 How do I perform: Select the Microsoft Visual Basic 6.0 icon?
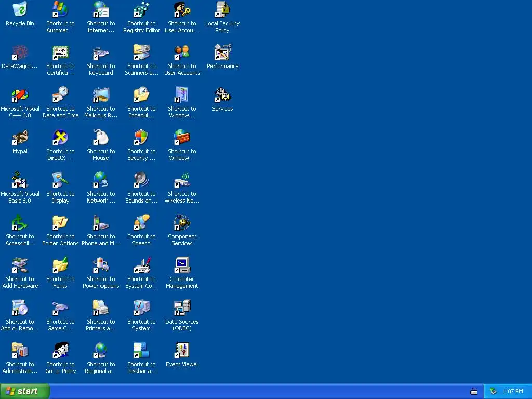20,180
